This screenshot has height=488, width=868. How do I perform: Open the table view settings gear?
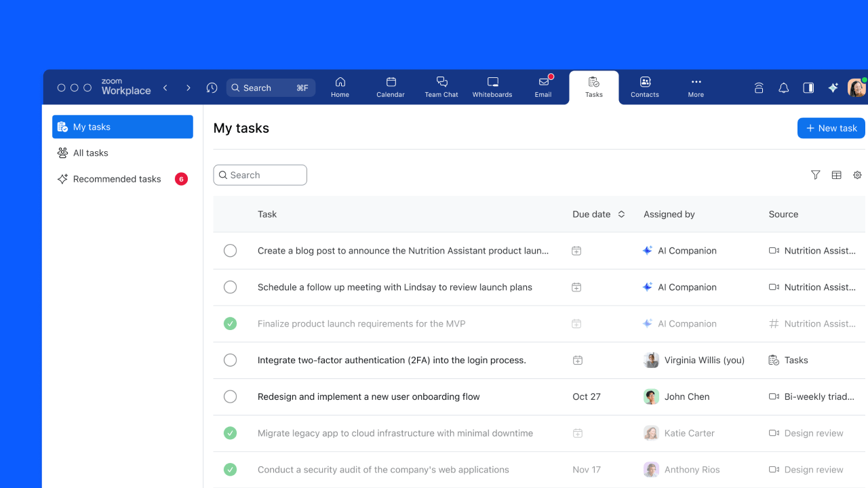click(857, 175)
